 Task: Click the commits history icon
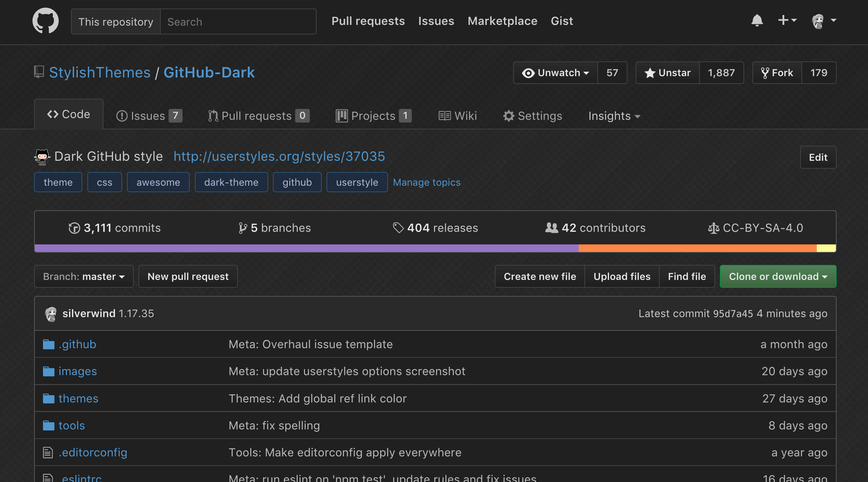[75, 228]
